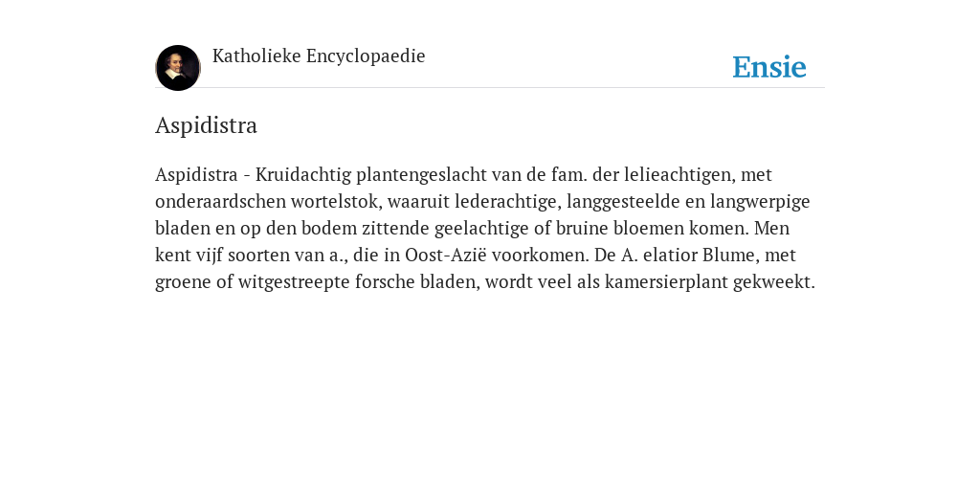Select the Aspidistra heading title
Image resolution: width=980 pixels, height=490 pixels.
tap(207, 125)
